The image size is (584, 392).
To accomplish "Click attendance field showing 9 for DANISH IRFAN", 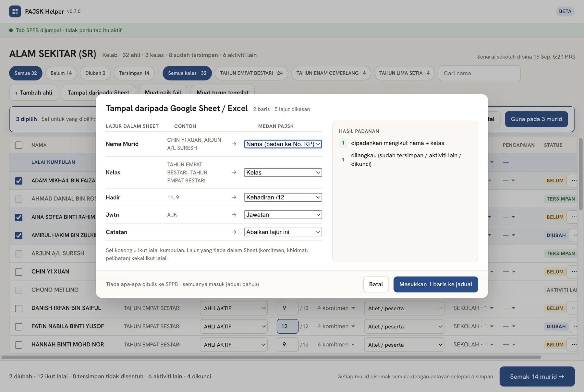I will [287, 308].
